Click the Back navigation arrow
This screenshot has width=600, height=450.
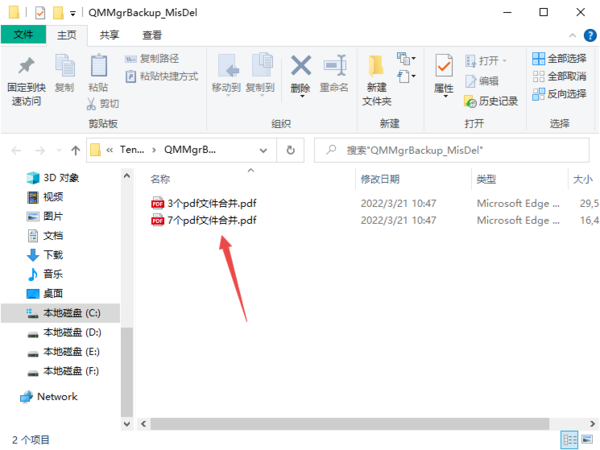[16, 150]
